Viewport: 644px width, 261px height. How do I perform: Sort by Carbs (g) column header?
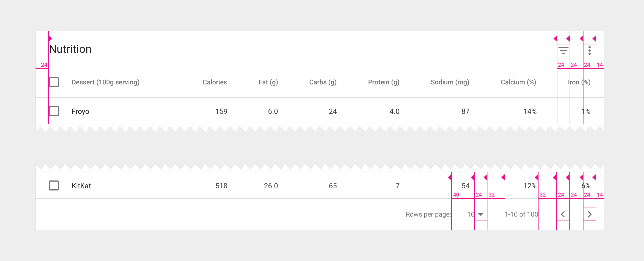click(323, 82)
